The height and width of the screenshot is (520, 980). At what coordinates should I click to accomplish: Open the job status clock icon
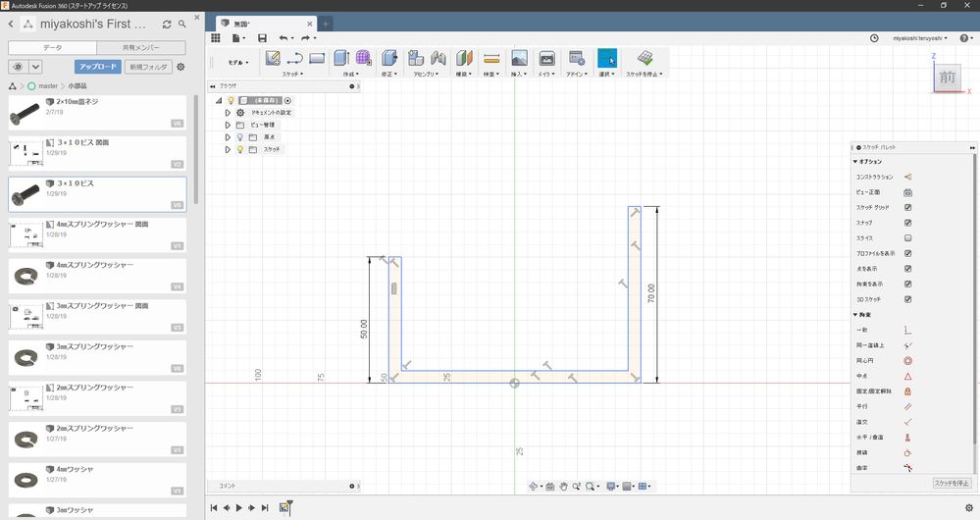click(874, 38)
